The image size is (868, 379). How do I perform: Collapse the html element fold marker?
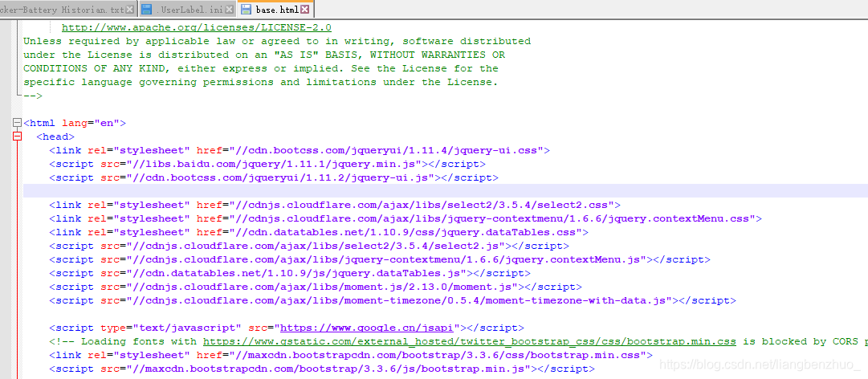(x=17, y=123)
